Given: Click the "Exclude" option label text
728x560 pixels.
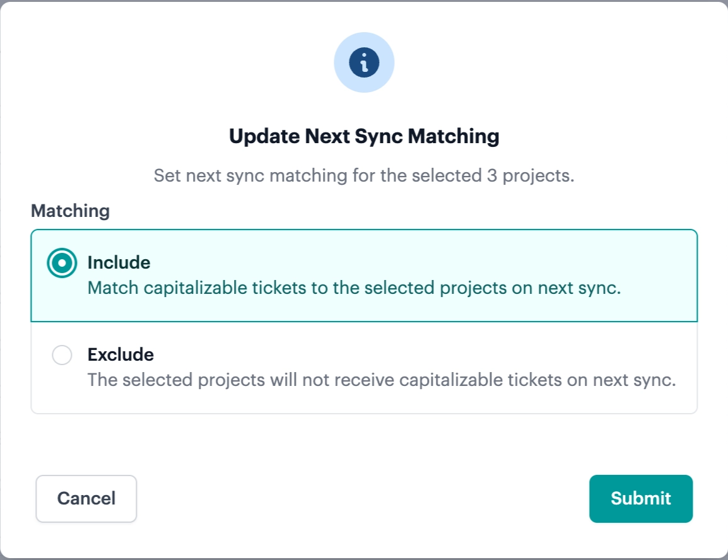Looking at the screenshot, I should click(120, 354).
